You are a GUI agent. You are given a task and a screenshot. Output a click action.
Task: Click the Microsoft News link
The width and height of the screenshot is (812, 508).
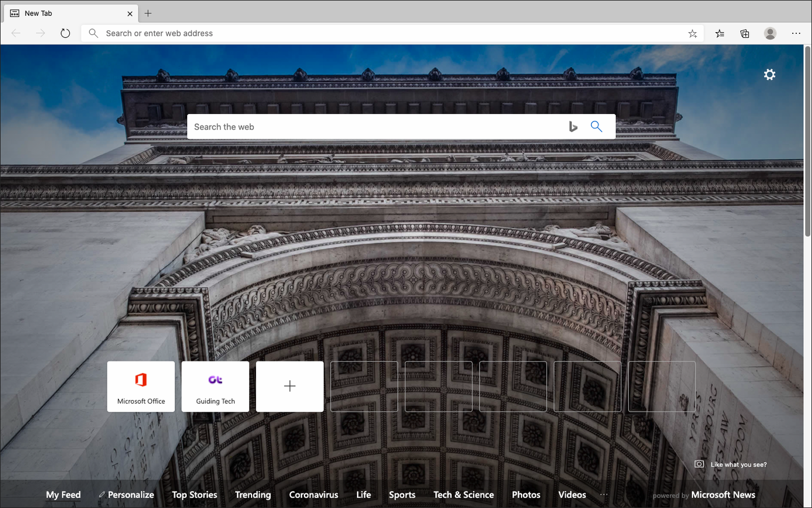tap(723, 495)
